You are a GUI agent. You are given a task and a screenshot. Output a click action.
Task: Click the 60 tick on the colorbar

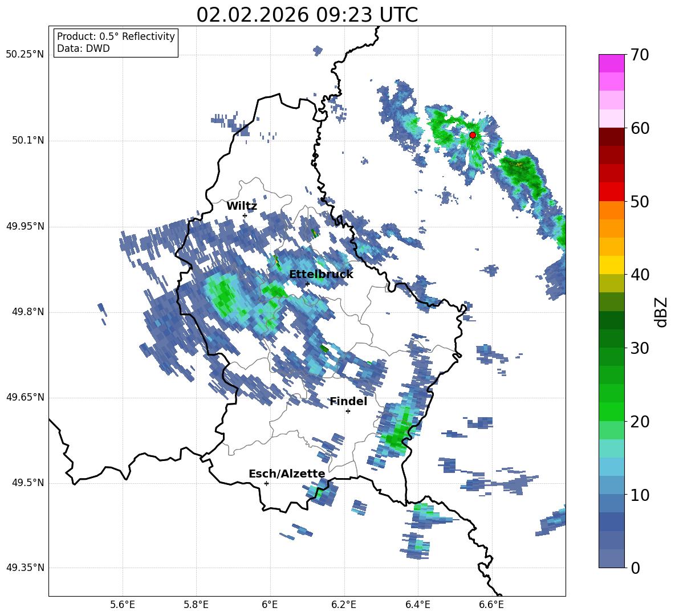tap(640, 128)
